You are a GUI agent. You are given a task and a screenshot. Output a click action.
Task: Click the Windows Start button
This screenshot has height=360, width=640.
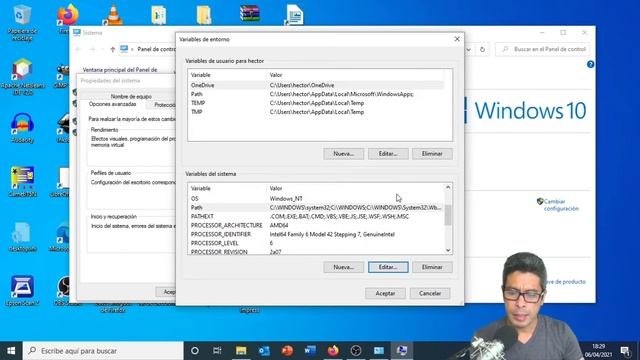coord(11,351)
